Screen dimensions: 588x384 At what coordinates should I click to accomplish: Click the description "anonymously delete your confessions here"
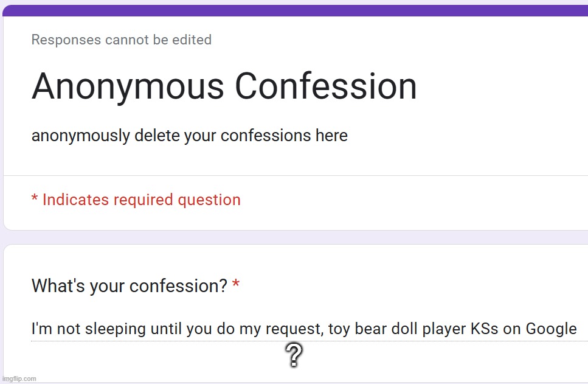(x=190, y=135)
